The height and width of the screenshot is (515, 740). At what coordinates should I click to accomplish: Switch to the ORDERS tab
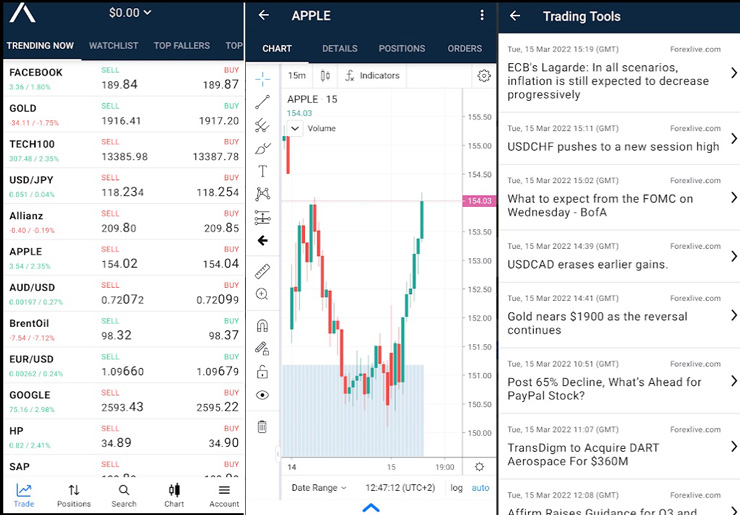pyautogui.click(x=465, y=49)
